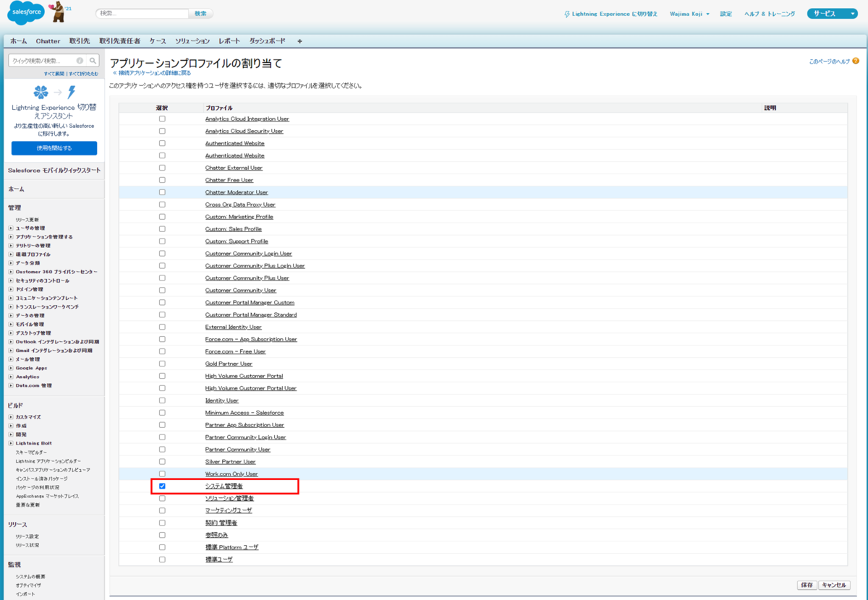Check the Analytics Cloud Integration User checkbox
The height and width of the screenshot is (600, 868).
(x=162, y=119)
